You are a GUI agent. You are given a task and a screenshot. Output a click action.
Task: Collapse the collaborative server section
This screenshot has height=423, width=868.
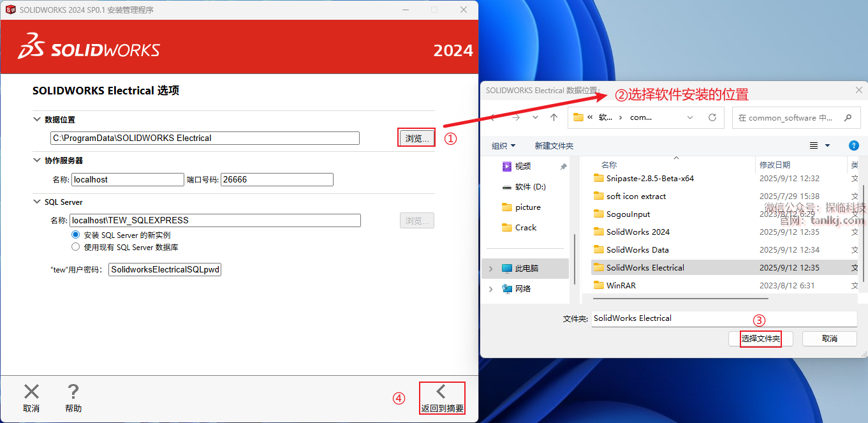point(36,160)
